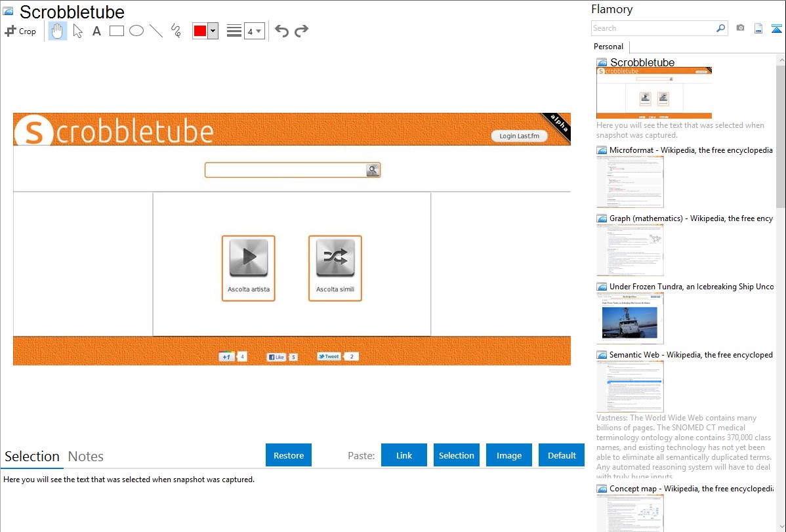Open the line width 4 dropdown
The width and height of the screenshot is (786, 532).
254,31
